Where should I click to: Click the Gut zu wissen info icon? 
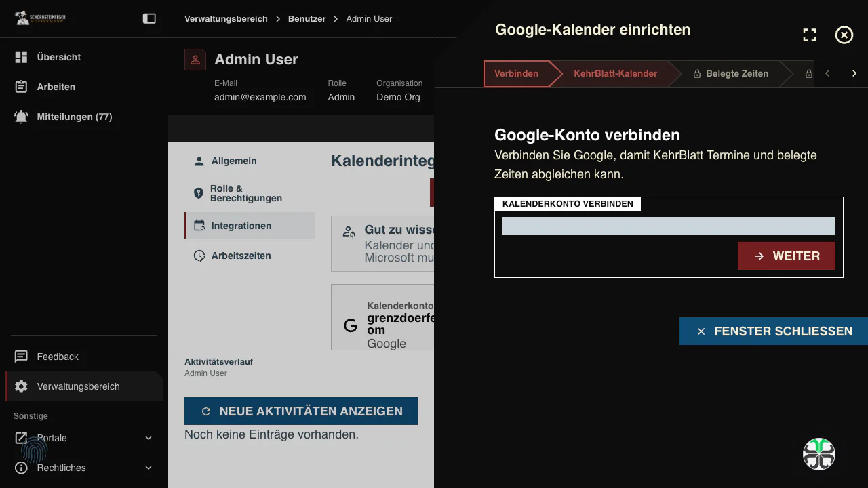349,232
